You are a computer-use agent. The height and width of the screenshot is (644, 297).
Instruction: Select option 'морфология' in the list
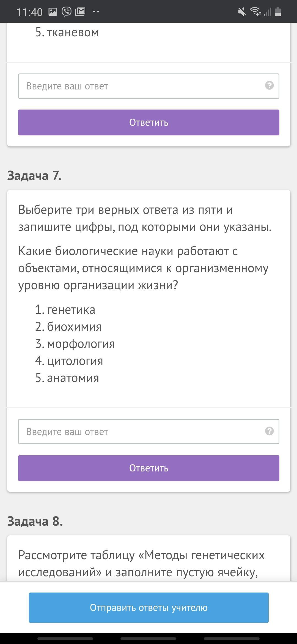pyautogui.click(x=81, y=344)
